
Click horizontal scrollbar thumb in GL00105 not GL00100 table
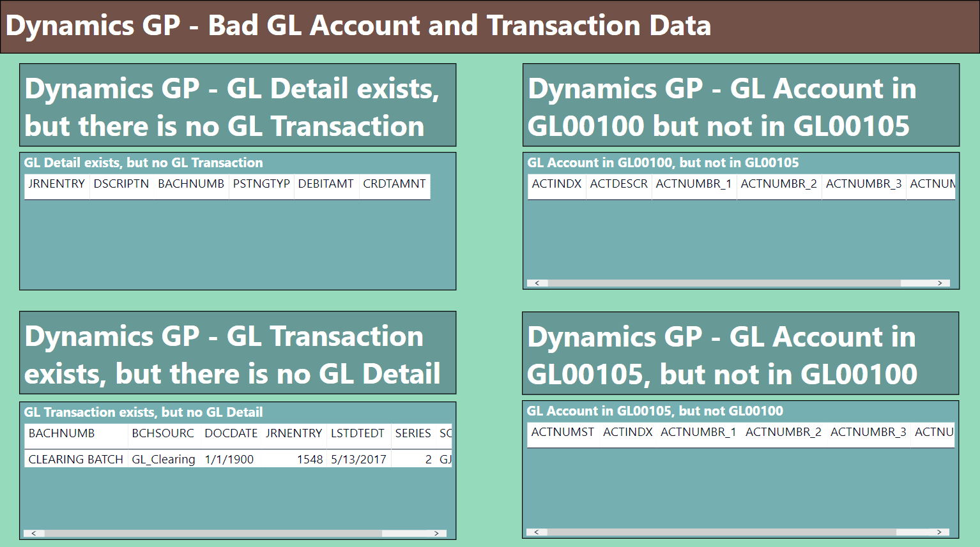pos(722,532)
